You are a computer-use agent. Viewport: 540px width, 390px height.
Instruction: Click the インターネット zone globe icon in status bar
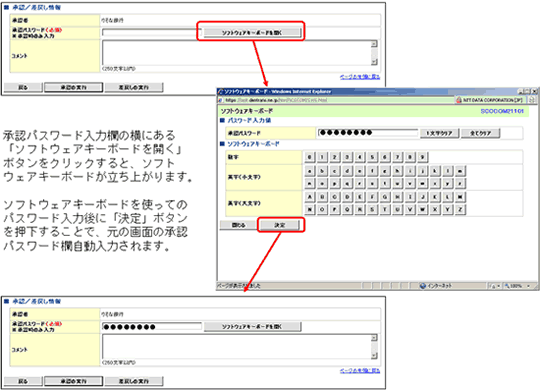coord(423,286)
